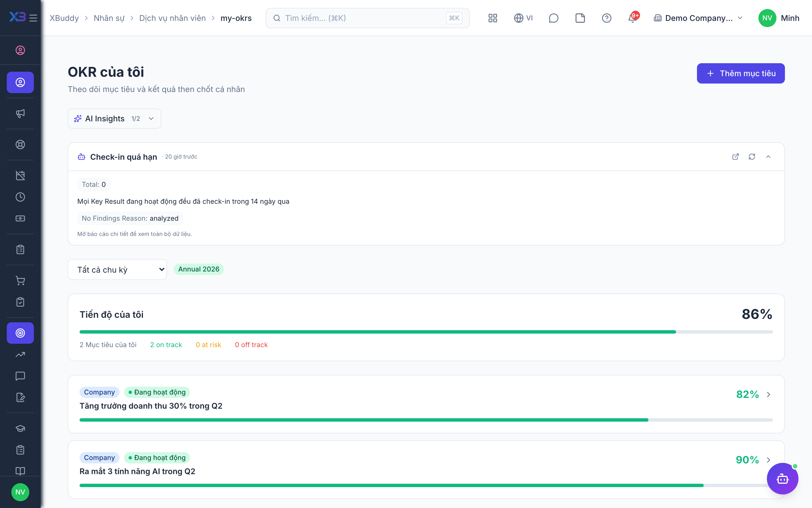Toggle the hamburger sidebar menu icon
Viewport: 812px width, 508px height.
coord(33,18)
